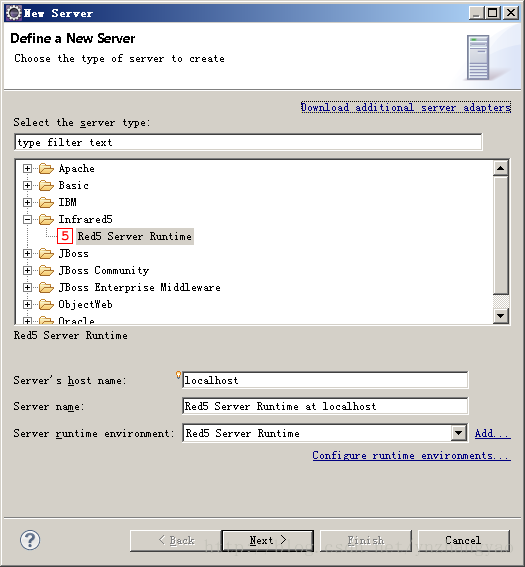Image resolution: width=525 pixels, height=567 pixels.
Task: Select the ObjectWeb tree item label
Action: [x=85, y=304]
